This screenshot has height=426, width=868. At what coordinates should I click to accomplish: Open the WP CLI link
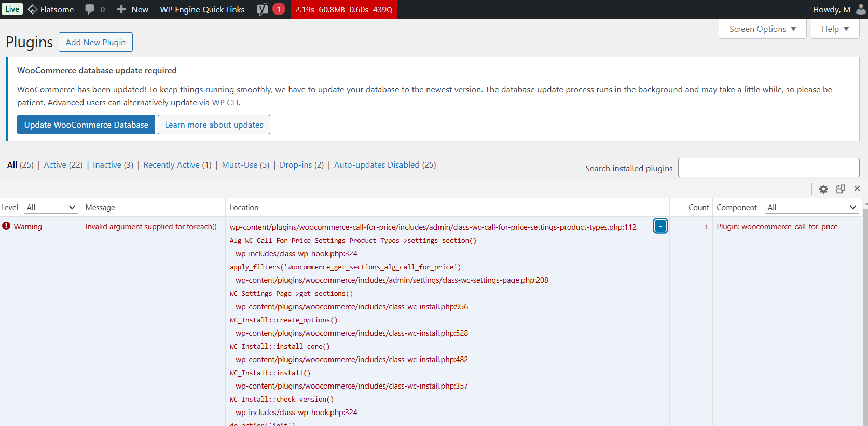tap(225, 103)
